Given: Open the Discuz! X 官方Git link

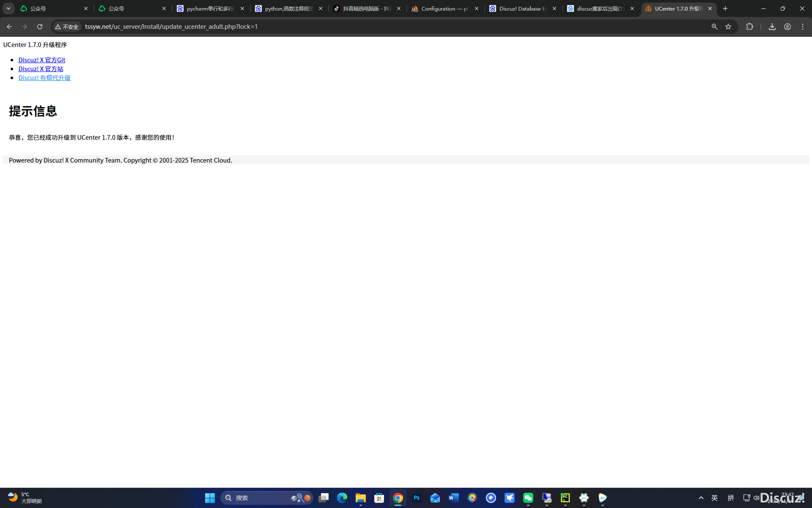Looking at the screenshot, I should click(x=41, y=60).
